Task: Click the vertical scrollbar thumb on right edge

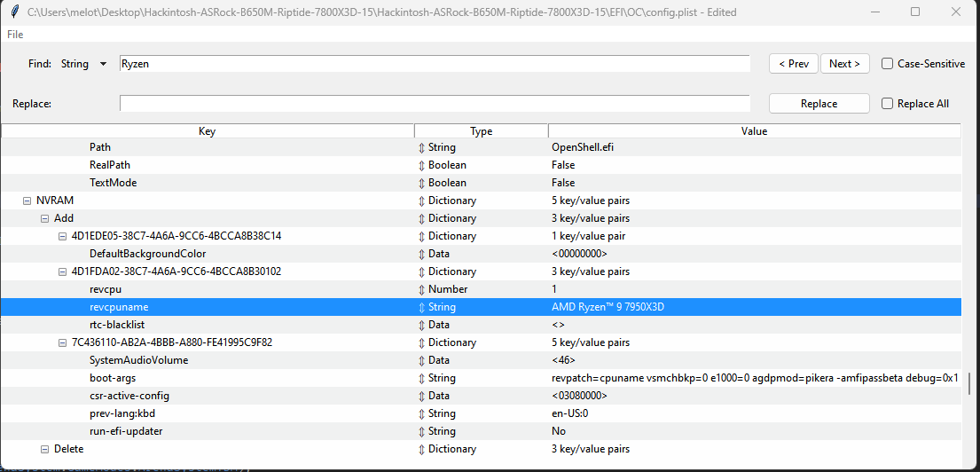Action: coord(968,383)
